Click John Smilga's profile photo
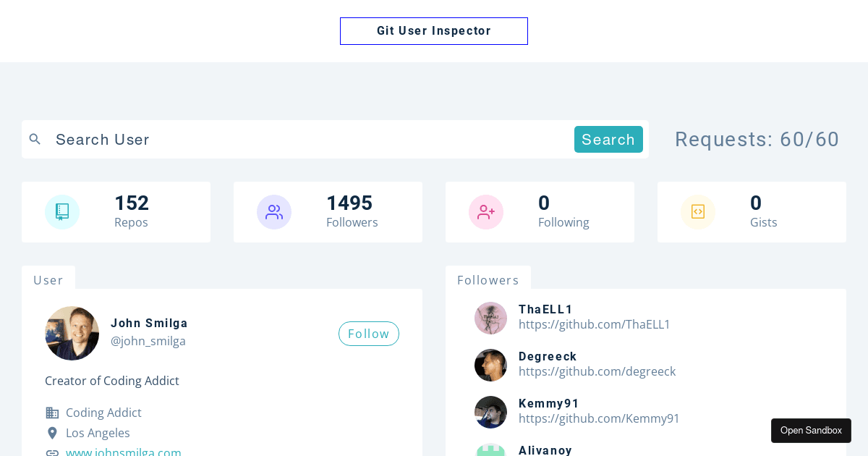The height and width of the screenshot is (456, 868). click(x=72, y=333)
